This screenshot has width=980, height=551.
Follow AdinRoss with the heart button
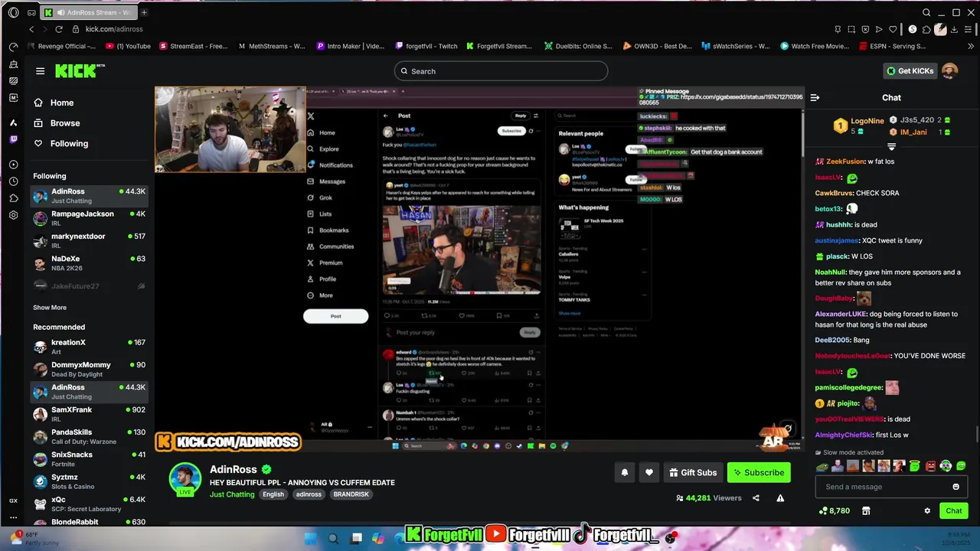pos(648,473)
